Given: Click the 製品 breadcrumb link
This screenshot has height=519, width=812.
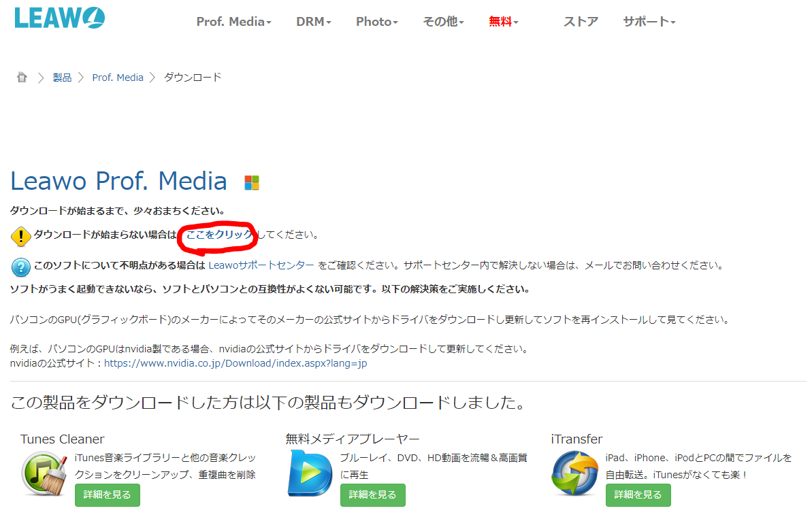Looking at the screenshot, I should pos(62,78).
